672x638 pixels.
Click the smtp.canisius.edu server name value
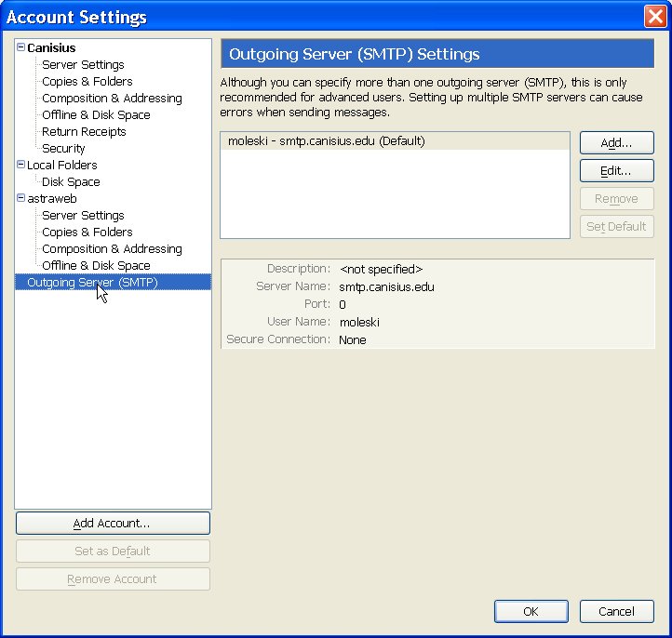coord(386,286)
